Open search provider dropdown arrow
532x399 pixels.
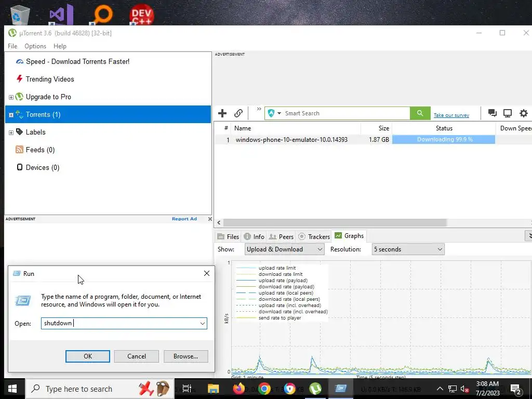[279, 113]
